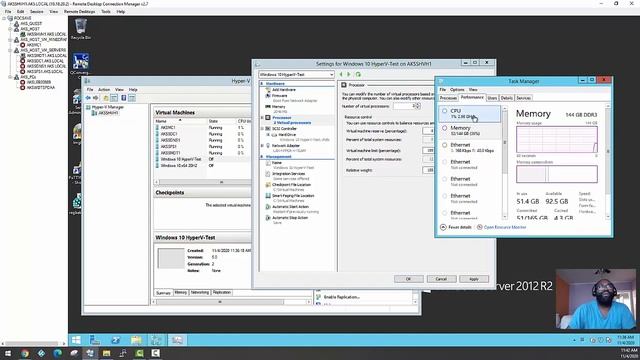
Task: Expand the Processor node in Settings
Action: [262, 118]
